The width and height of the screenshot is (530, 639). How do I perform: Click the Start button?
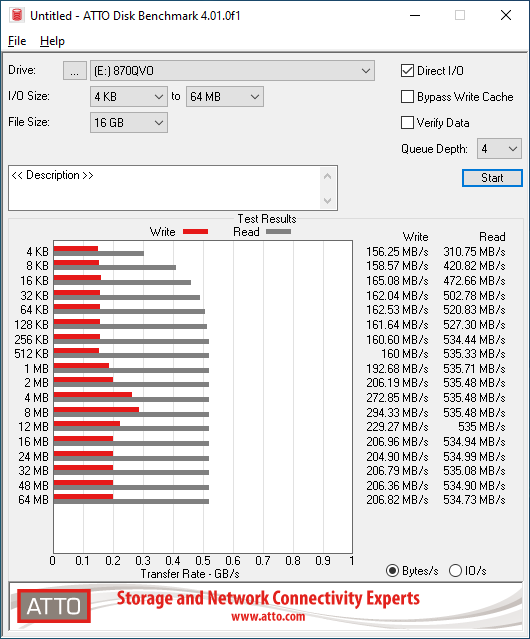492,178
